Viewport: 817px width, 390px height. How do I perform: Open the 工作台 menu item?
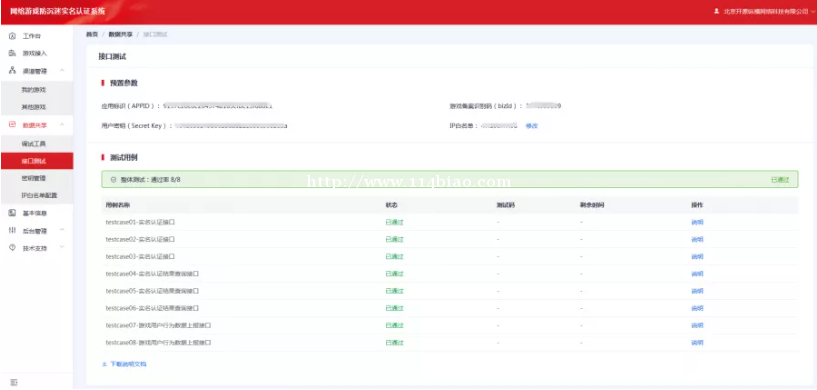[x=31, y=36]
